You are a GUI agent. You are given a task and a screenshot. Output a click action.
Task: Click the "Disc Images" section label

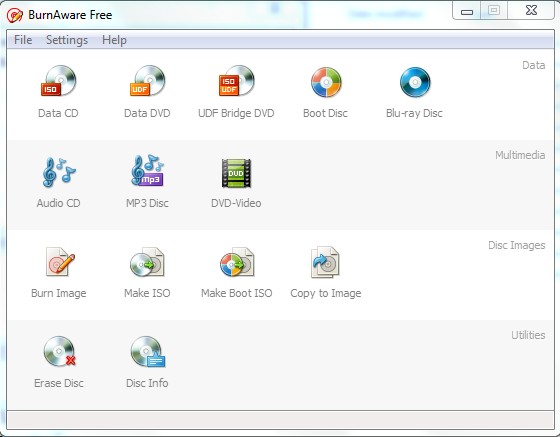click(516, 245)
